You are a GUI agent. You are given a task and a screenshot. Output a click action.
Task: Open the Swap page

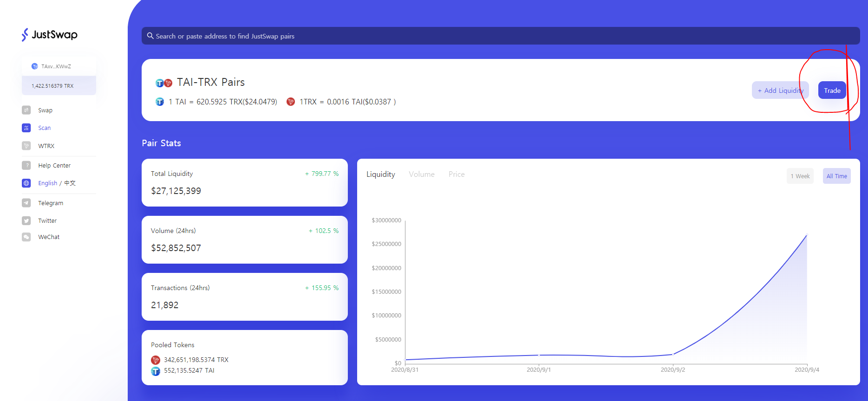[45, 110]
